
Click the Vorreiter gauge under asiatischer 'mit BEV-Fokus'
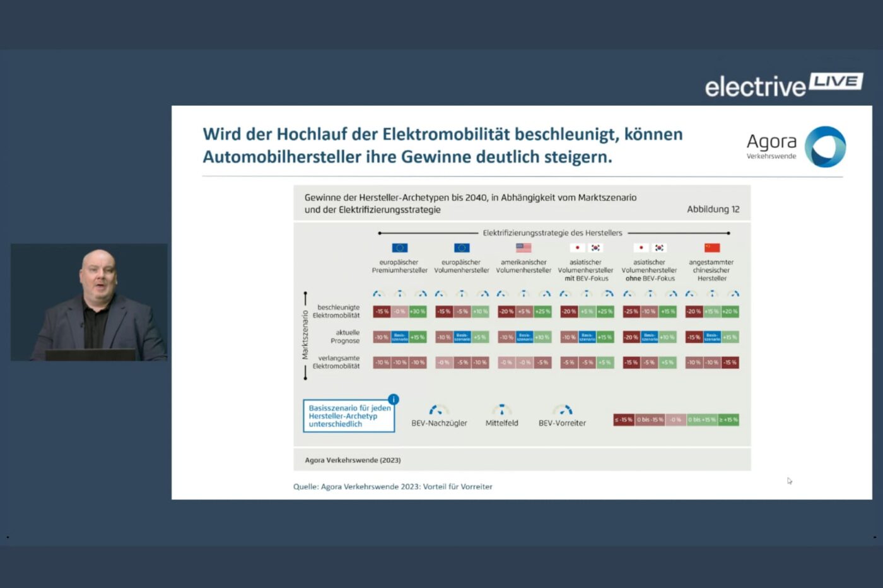point(608,294)
